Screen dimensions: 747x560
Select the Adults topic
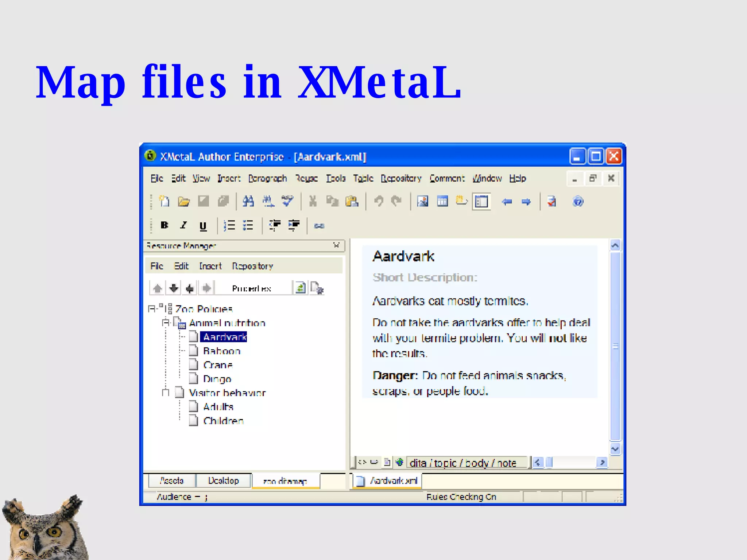point(218,407)
